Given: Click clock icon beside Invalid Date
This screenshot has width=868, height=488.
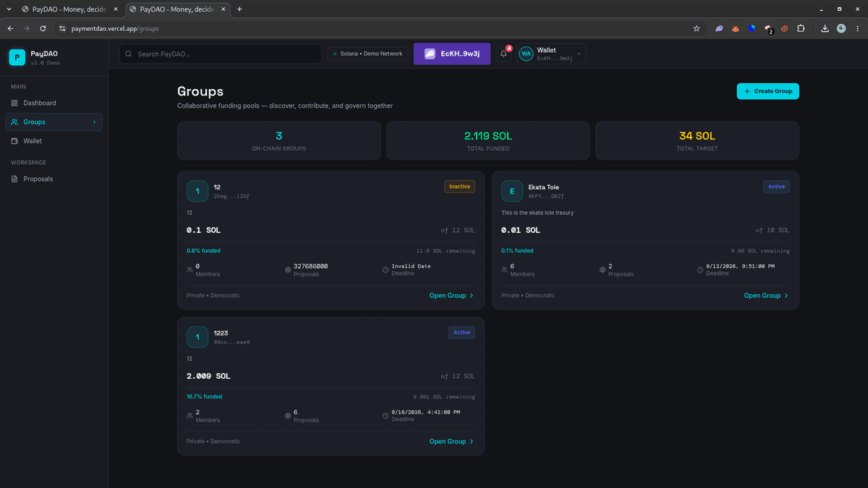Looking at the screenshot, I should (x=386, y=270).
